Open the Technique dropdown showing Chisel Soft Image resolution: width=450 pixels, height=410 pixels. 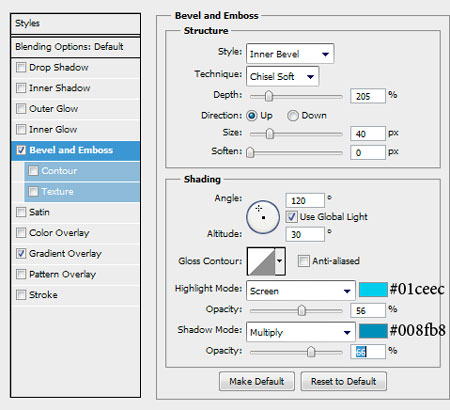tap(282, 76)
